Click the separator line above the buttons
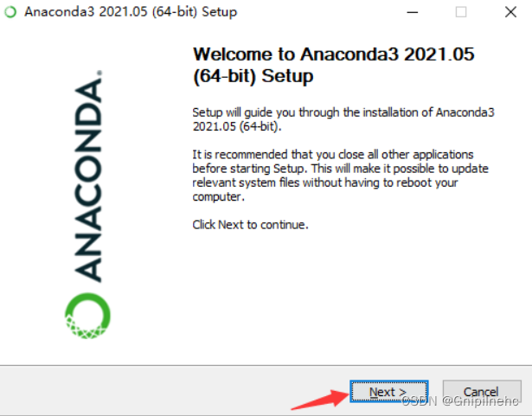Viewport: 532px width, 416px height. (x=266, y=366)
